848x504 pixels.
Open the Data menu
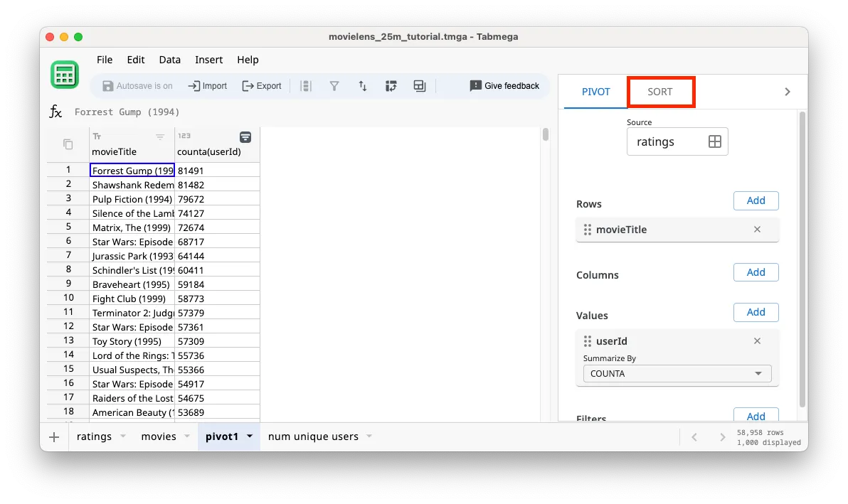(169, 60)
